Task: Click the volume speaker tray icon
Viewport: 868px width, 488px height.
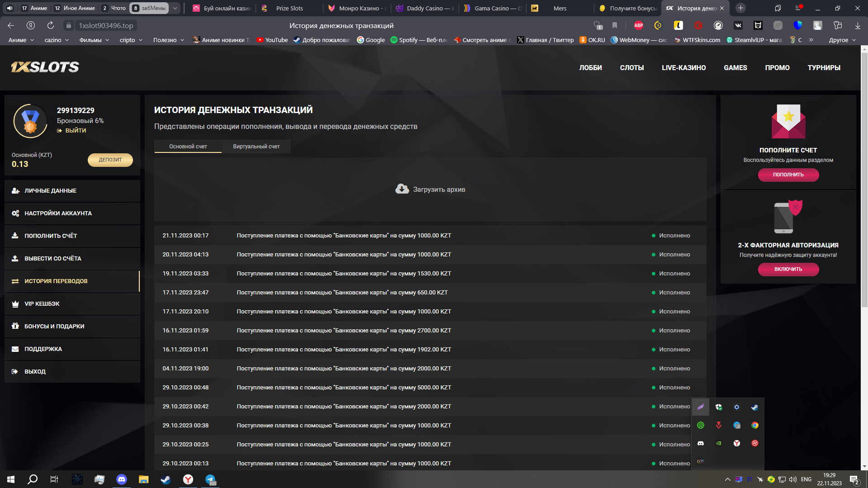Action: [793, 479]
